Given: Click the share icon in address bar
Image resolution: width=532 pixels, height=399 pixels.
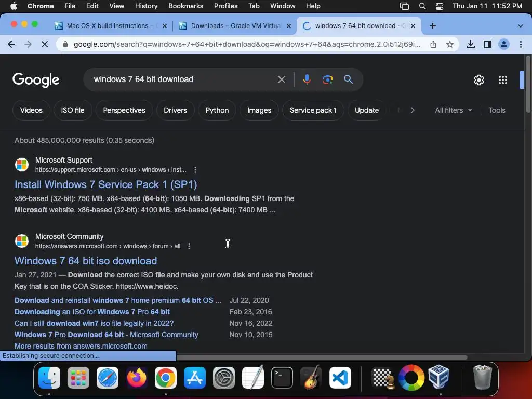Looking at the screenshot, I should click(x=433, y=44).
